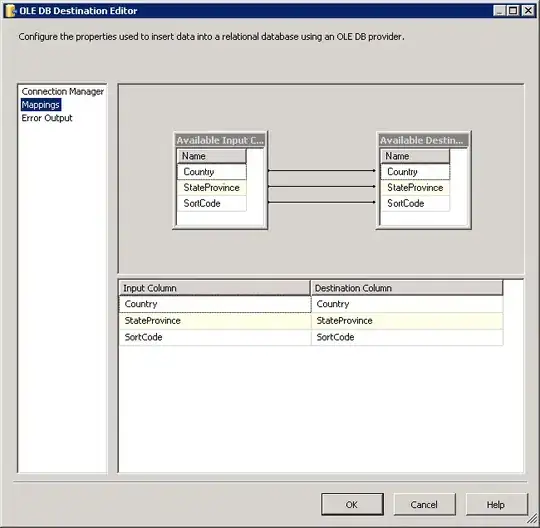Open the Error Output page

tap(47, 118)
